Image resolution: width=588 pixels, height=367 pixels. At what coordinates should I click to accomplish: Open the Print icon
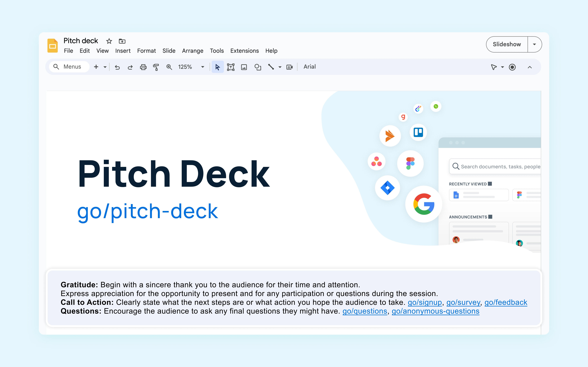[143, 67]
